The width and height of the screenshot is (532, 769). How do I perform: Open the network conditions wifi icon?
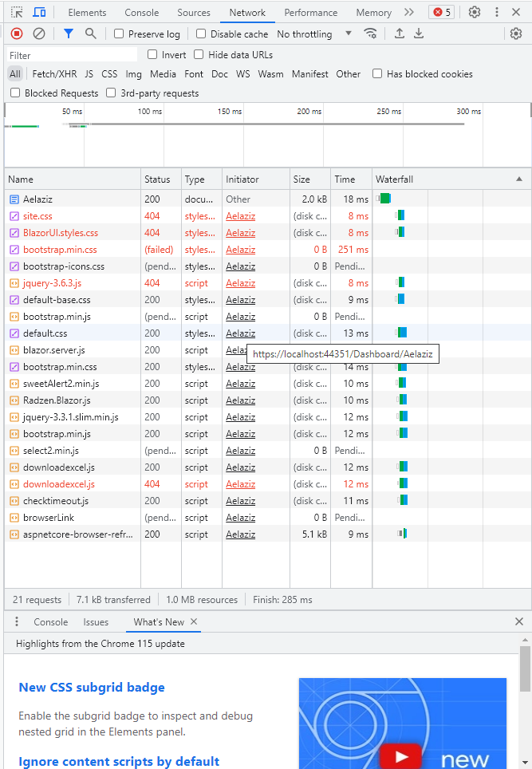pyautogui.click(x=370, y=34)
